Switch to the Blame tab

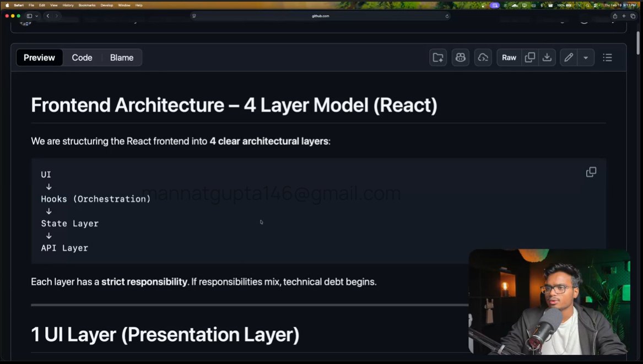click(x=122, y=57)
